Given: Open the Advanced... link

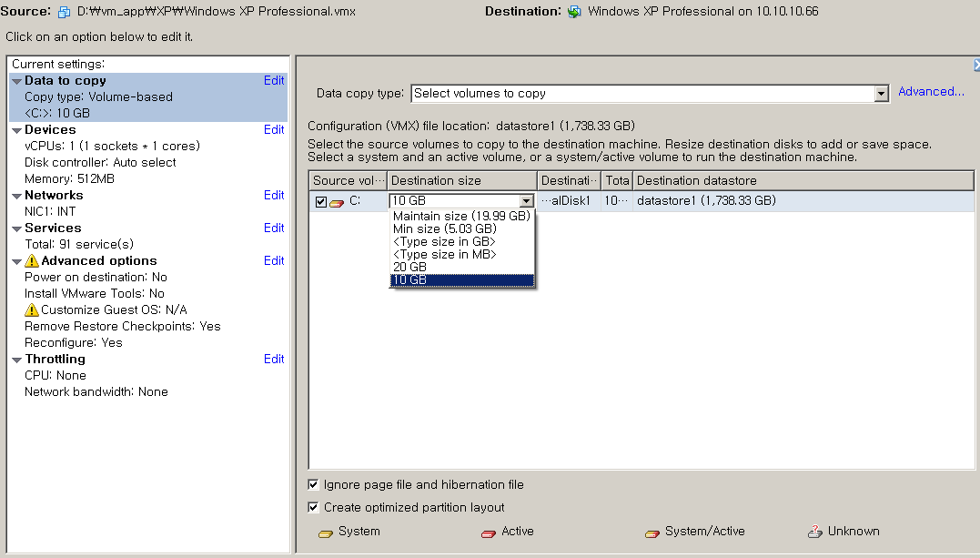Looking at the screenshot, I should pyautogui.click(x=931, y=92).
